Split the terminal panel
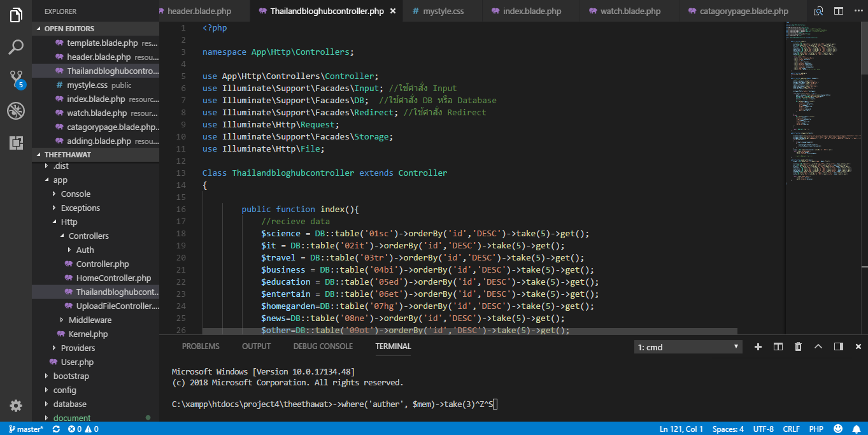 778,346
